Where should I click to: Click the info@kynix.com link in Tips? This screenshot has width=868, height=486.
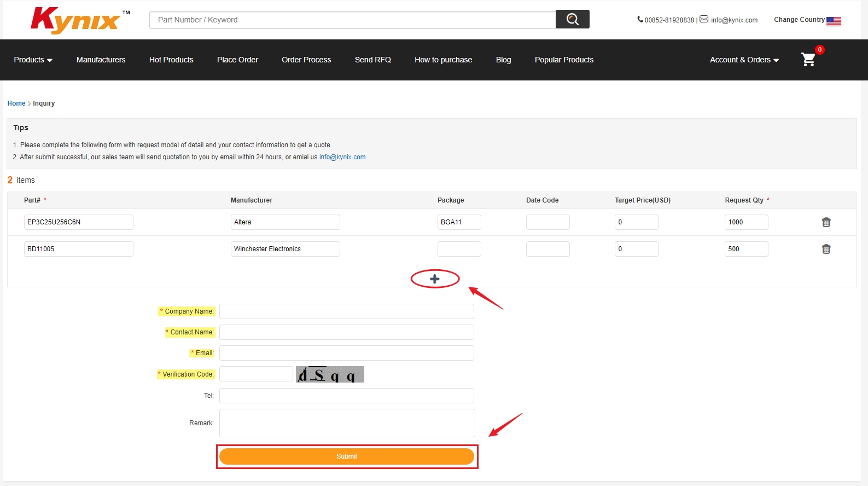point(342,157)
